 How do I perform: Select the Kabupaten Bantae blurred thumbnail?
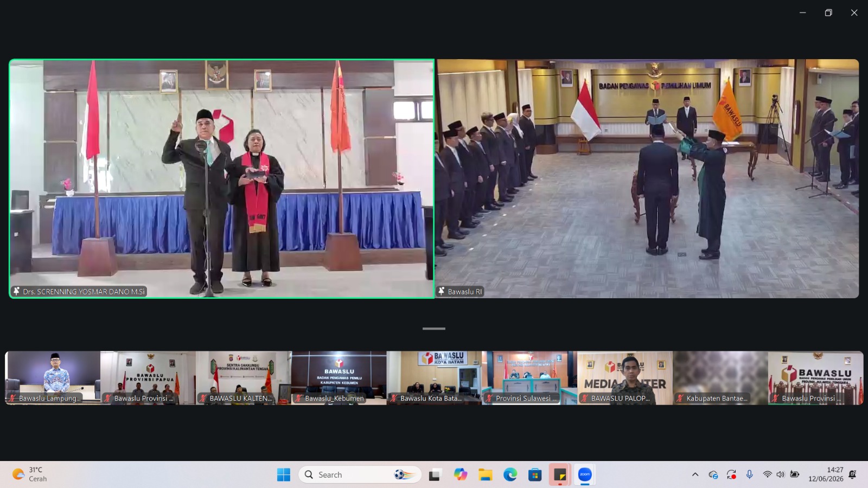click(720, 378)
